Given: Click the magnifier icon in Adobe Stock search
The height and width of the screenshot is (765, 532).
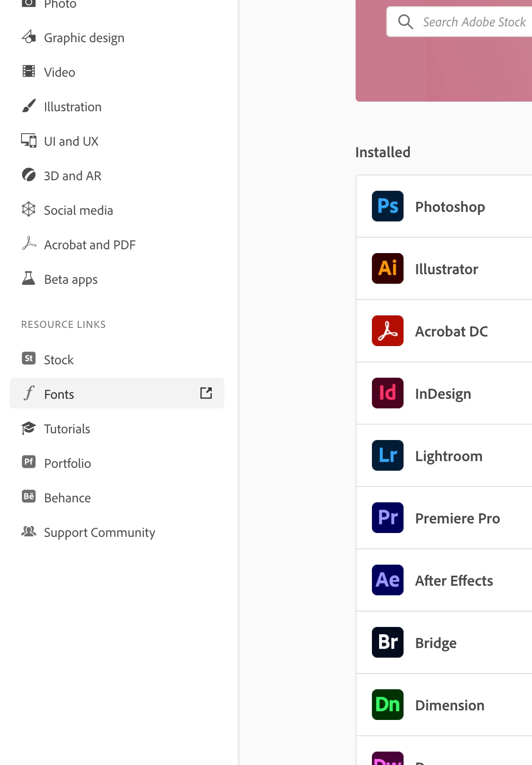Looking at the screenshot, I should tap(405, 22).
